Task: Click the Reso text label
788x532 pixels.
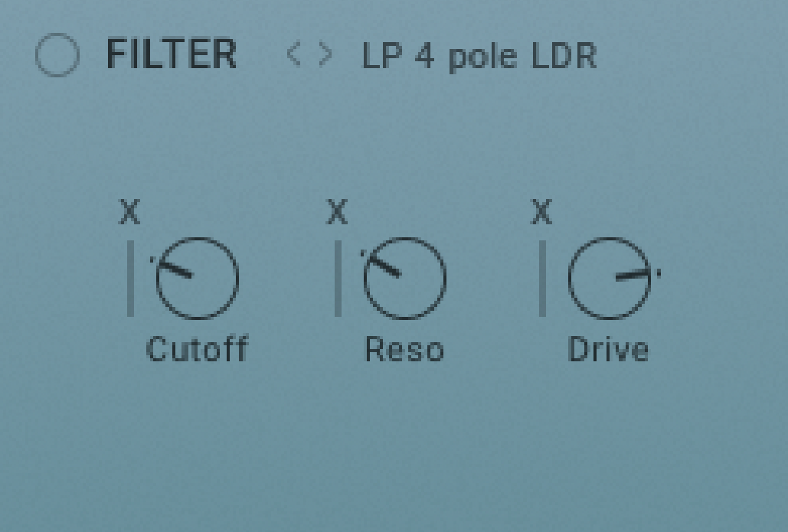Action: (x=404, y=349)
